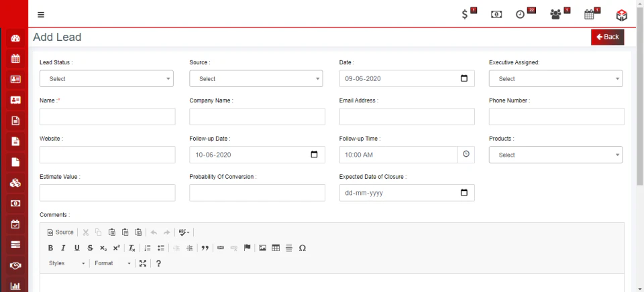
Task: Click the red cube logo icon
Action: point(621,15)
